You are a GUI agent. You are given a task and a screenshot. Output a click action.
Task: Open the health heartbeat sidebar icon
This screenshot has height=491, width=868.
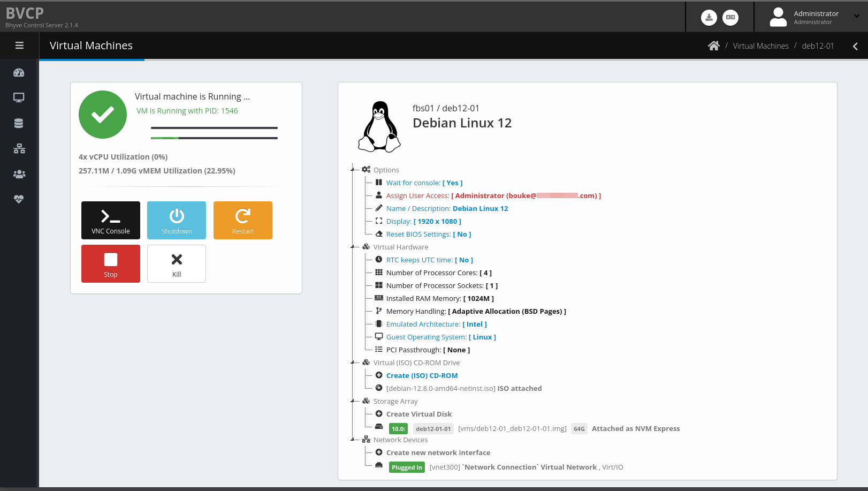click(x=19, y=199)
